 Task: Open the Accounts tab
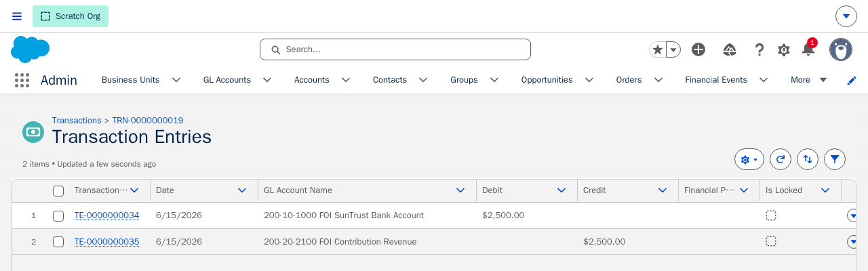pos(312,80)
